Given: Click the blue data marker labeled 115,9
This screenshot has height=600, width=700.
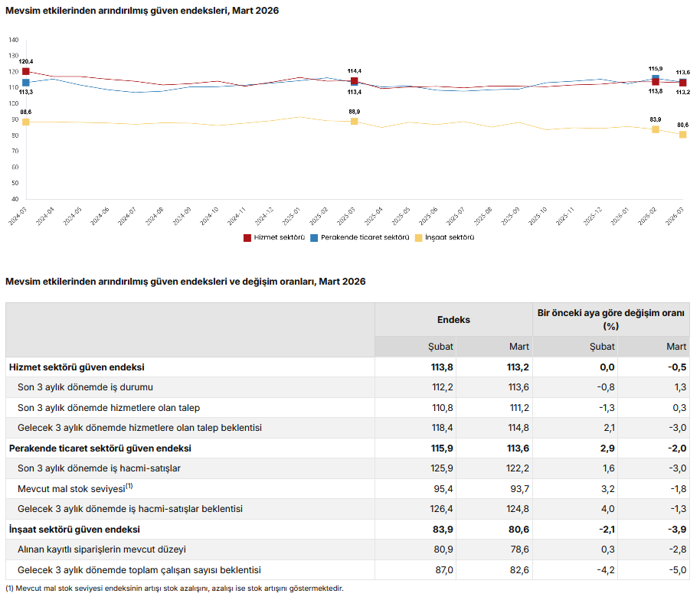Looking at the screenshot, I should point(656,78).
